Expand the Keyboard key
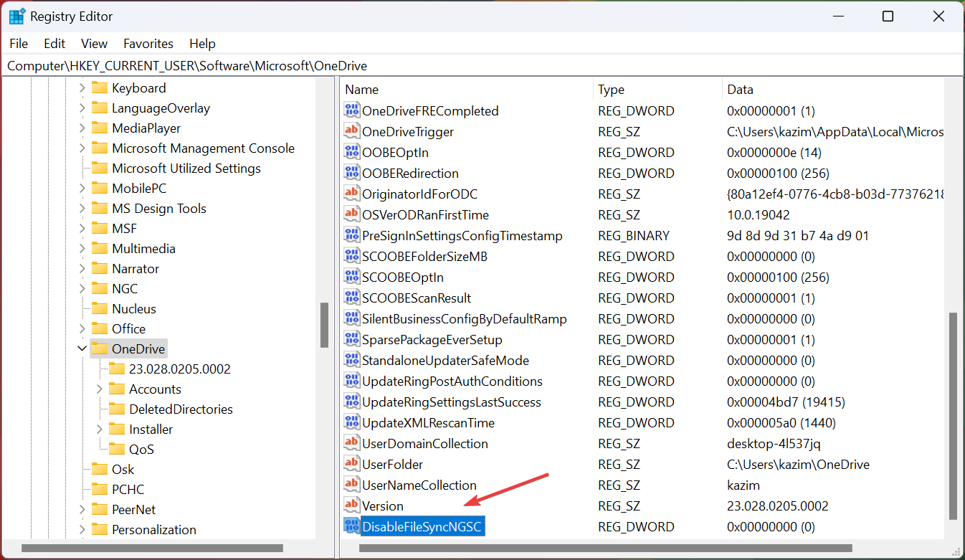Viewport: 965px width, 560px height. point(82,88)
